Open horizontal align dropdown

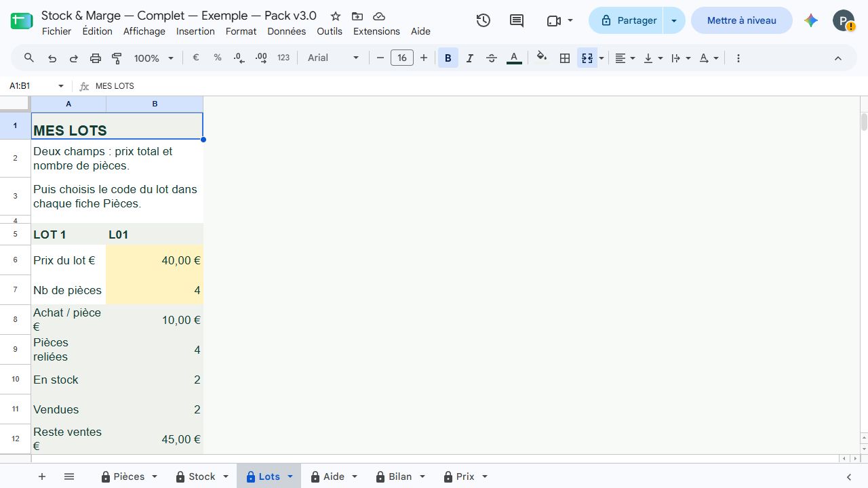click(625, 58)
